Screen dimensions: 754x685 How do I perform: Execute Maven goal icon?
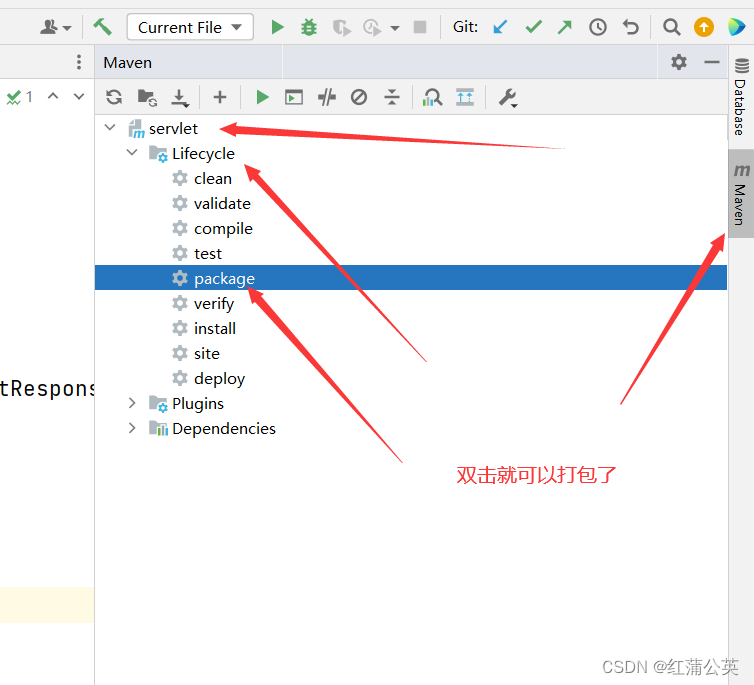point(294,98)
